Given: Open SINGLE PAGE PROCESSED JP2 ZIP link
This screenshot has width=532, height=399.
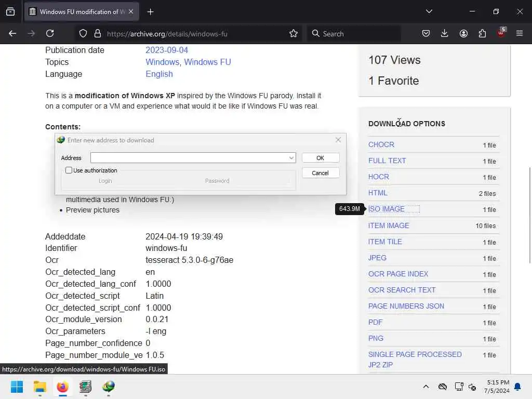Looking at the screenshot, I should 415,360.
